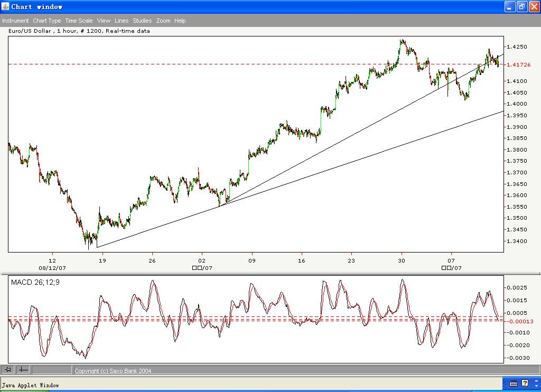Viewport: 541px width, 392px height.
Task: Click the -0.00013 MACD value label
Action: point(520,321)
